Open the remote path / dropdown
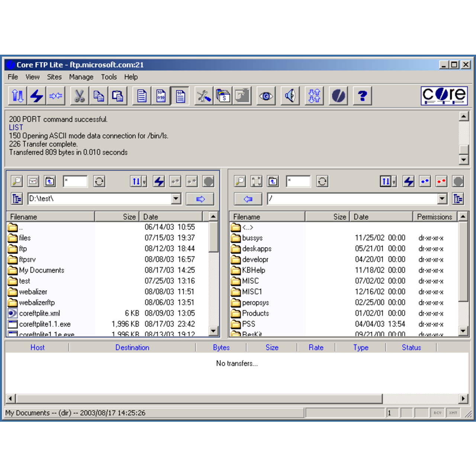This screenshot has width=476, height=476. 442,199
